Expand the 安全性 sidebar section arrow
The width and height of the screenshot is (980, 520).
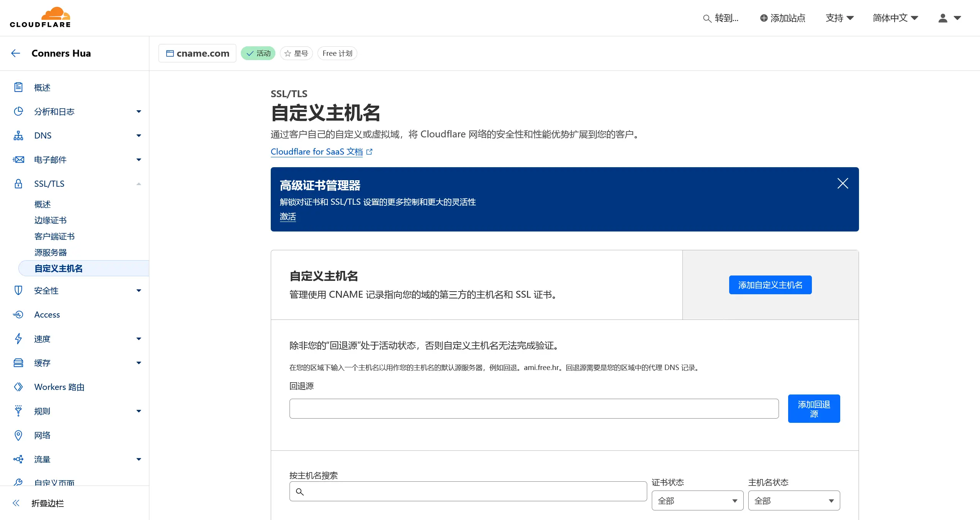click(139, 290)
